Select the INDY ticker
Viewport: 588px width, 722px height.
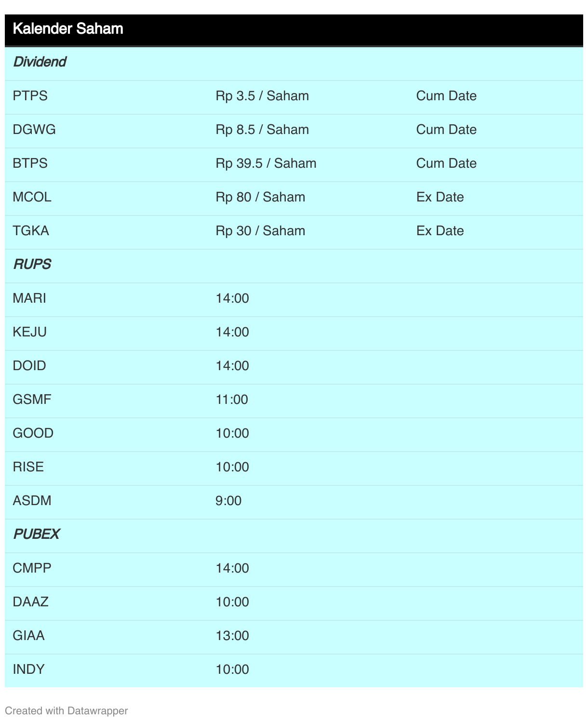point(28,669)
